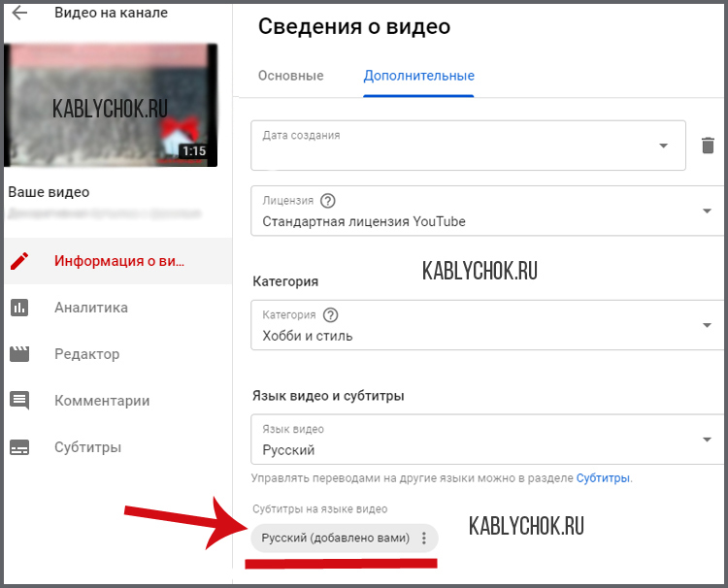The width and height of the screenshot is (728, 588).
Task: Open the Комментарии speech bubble icon
Action: [19, 401]
